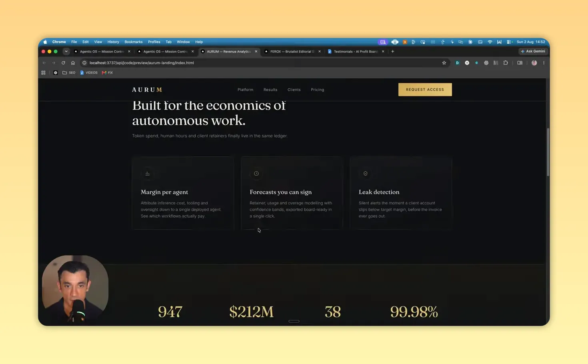Open the VIDEOS bookmark

(x=89, y=73)
